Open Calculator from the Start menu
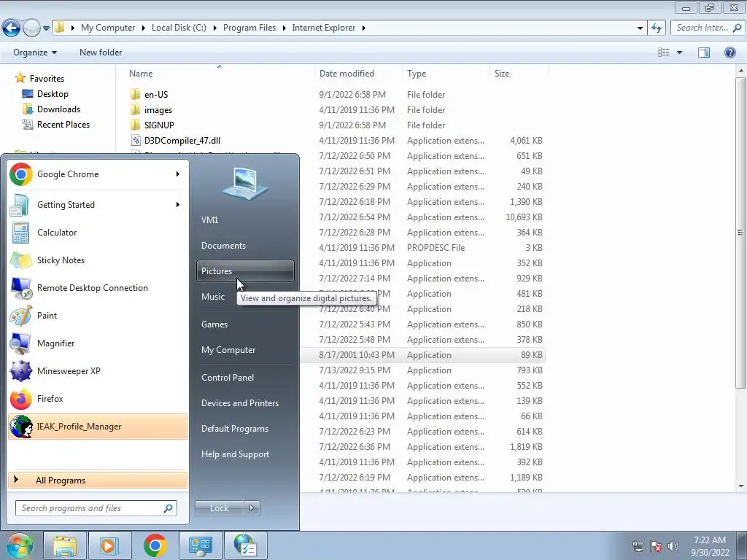 click(x=98, y=233)
